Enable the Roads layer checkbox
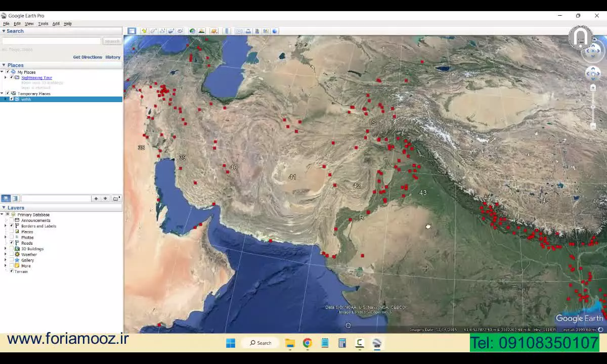This screenshot has width=607, height=364. 11,243
